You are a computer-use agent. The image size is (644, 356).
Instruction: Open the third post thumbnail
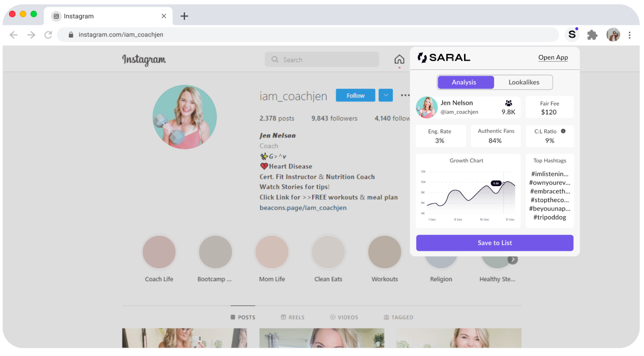459,338
